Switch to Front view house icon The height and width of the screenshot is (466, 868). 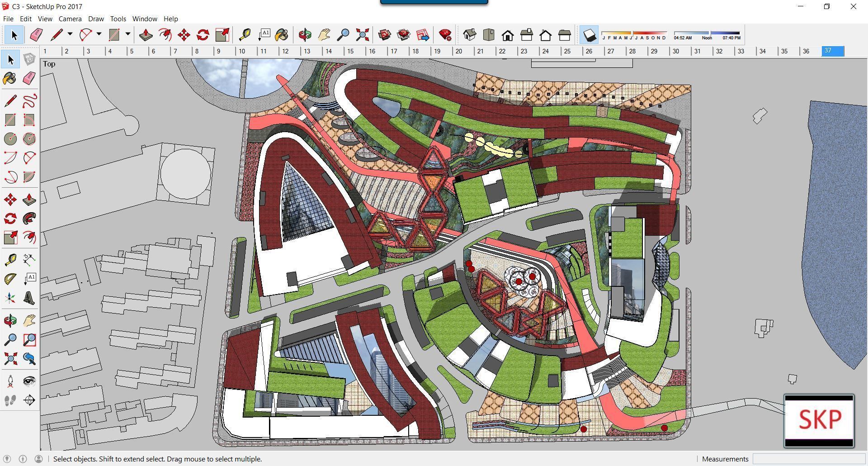pyautogui.click(x=508, y=35)
